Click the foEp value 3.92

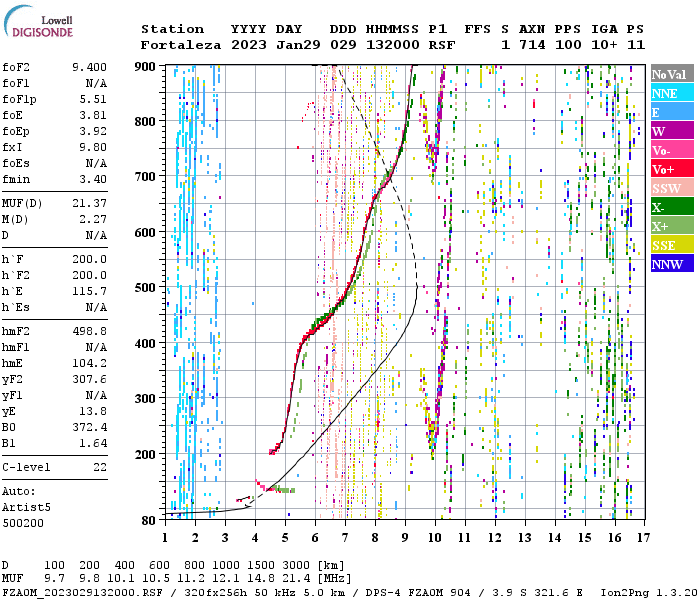coord(93,131)
